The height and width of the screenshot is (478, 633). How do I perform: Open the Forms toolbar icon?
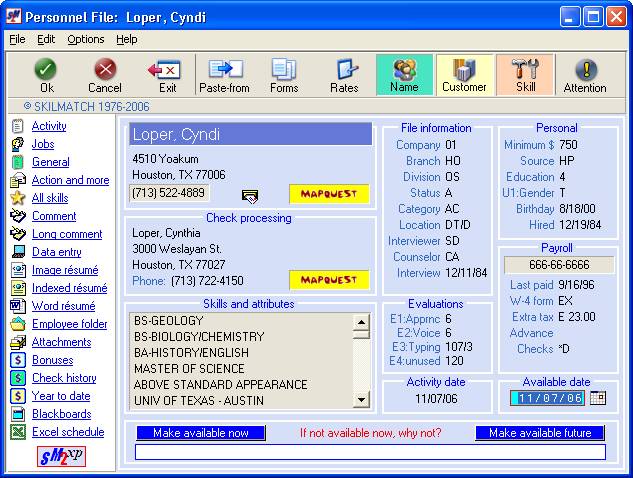[x=284, y=69]
